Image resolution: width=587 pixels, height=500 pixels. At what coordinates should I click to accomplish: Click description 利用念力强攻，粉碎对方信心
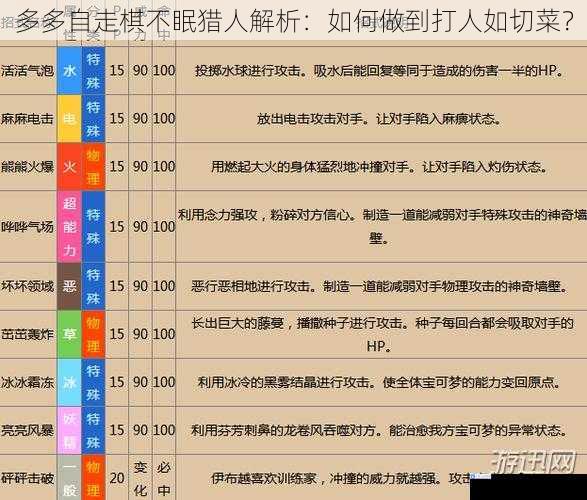click(x=267, y=215)
